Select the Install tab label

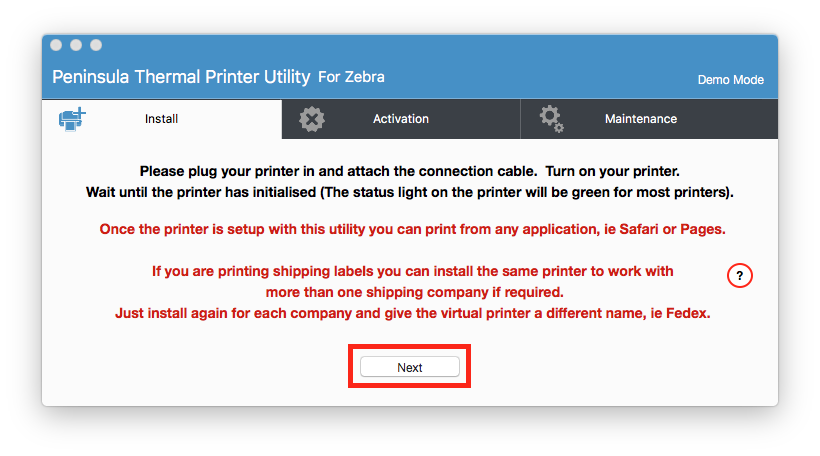click(161, 119)
